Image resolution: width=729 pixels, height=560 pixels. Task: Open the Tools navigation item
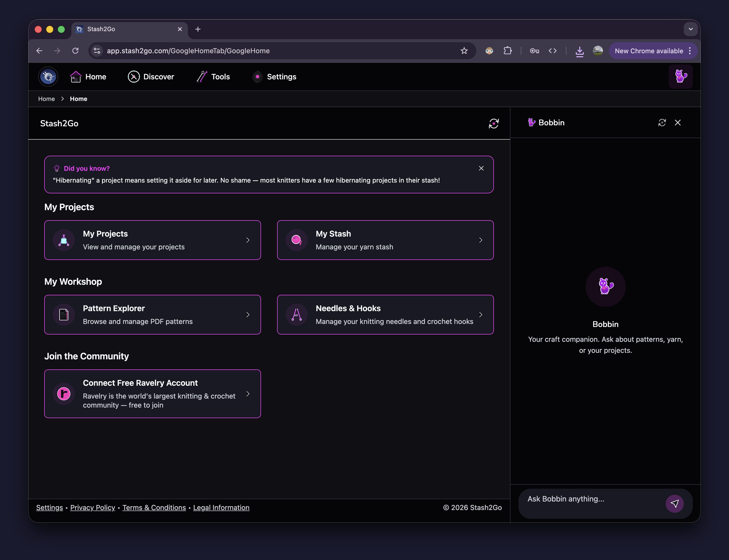coord(214,77)
